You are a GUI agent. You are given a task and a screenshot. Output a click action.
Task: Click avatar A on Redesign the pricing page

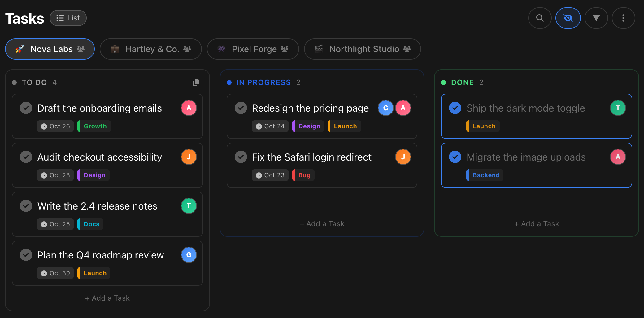pyautogui.click(x=403, y=108)
